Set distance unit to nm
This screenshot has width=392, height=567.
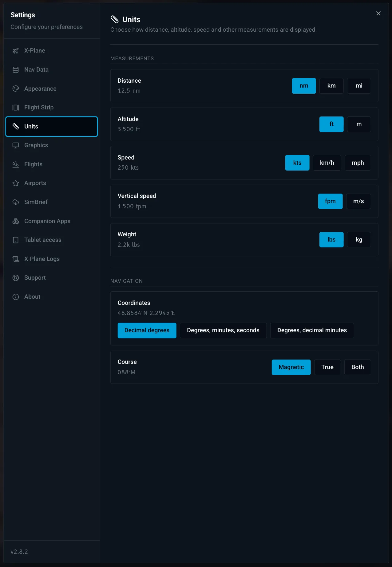pos(304,86)
